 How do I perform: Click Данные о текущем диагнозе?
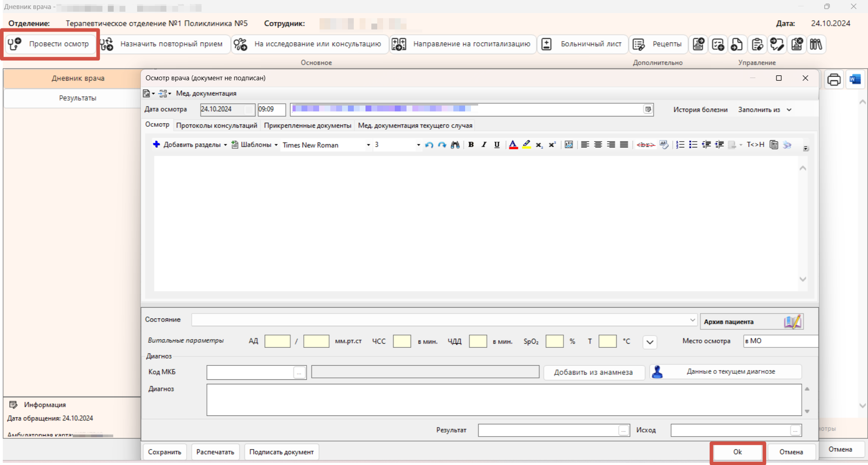click(x=726, y=372)
